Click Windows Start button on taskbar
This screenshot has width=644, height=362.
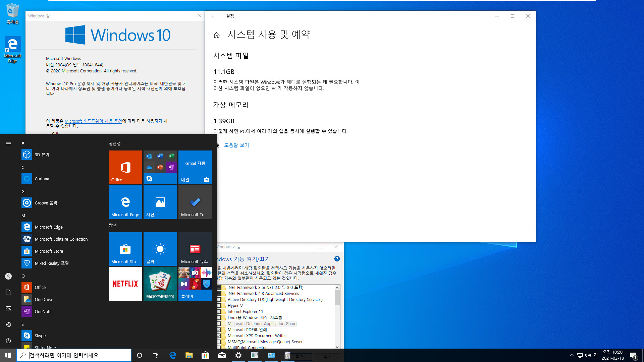pyautogui.click(x=8, y=355)
